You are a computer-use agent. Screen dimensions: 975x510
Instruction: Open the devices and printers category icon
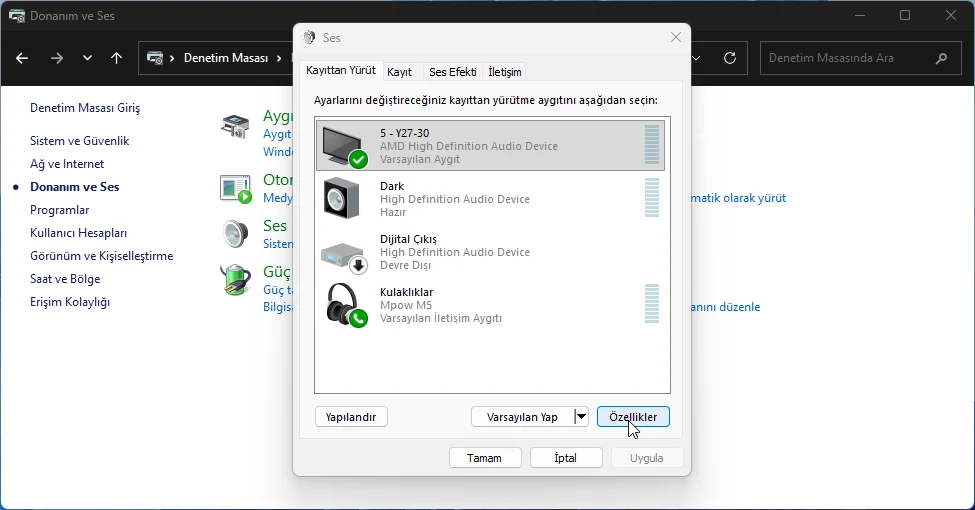point(235,126)
